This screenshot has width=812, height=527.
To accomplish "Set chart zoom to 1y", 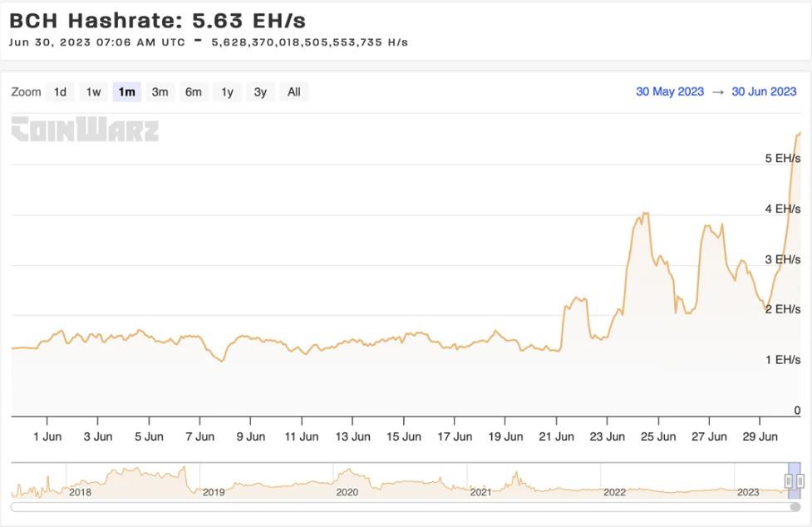I will 228,92.
